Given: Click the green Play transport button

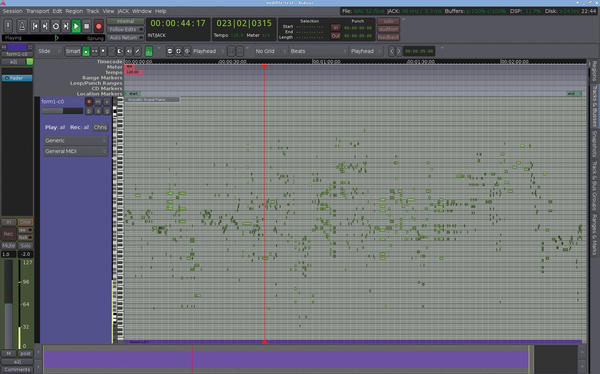Looking at the screenshot, I should 76,26.
